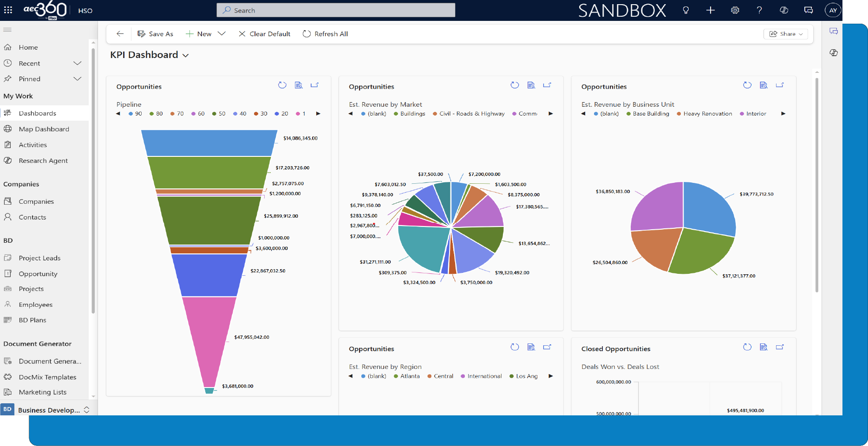This screenshot has height=446, width=868.
Task: Go to Opportunity in BD section
Action: coord(38,274)
